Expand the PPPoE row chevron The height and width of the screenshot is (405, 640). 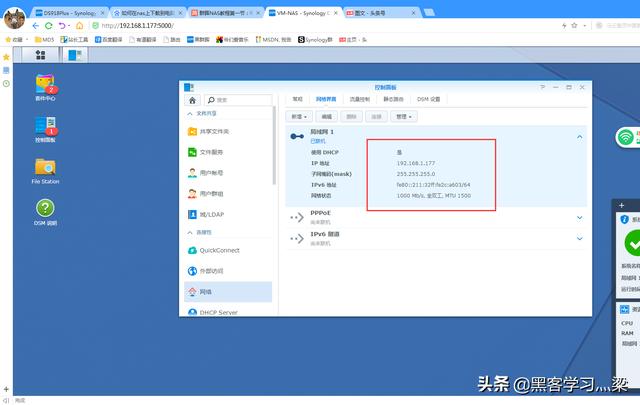[x=580, y=218]
